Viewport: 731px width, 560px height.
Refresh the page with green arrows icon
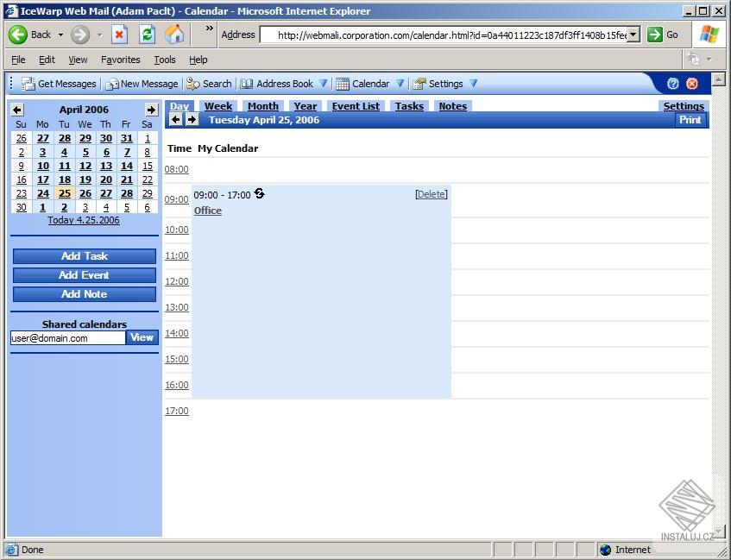(148, 35)
